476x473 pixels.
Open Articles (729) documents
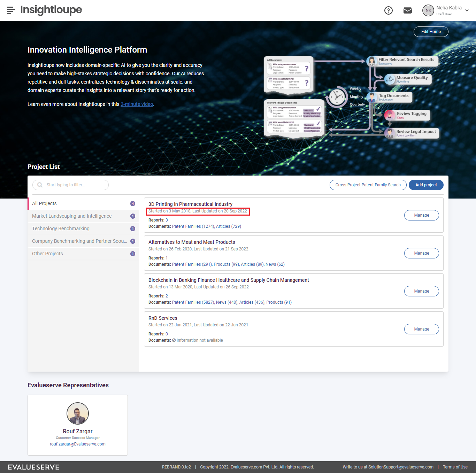tap(229, 226)
